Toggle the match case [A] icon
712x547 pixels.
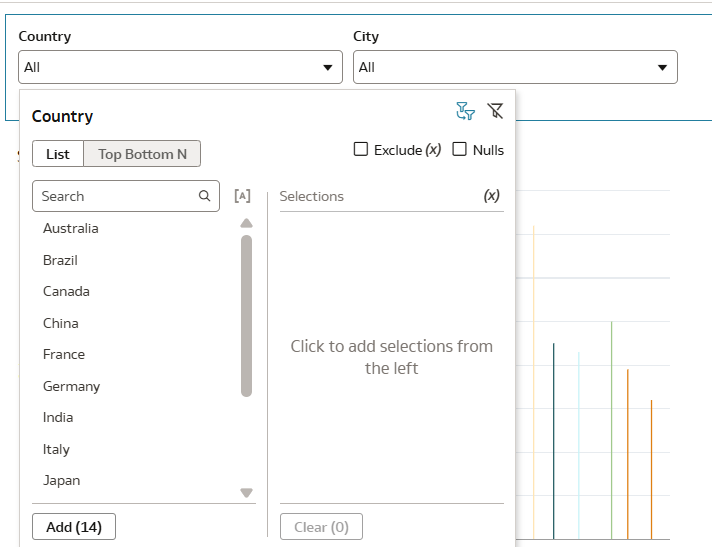tap(242, 196)
